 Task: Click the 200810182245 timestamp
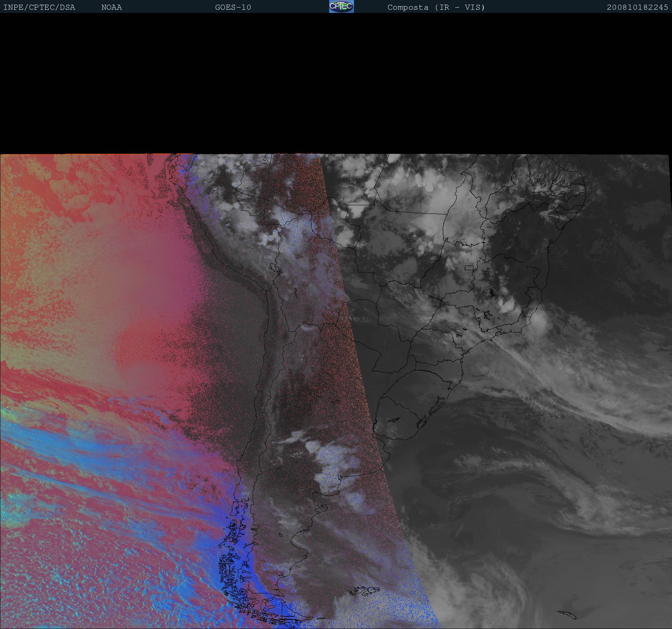click(x=637, y=8)
